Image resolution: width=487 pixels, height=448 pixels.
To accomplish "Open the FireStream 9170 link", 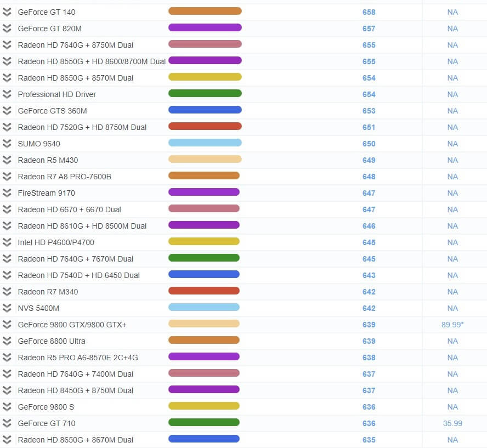I will coord(46,193).
